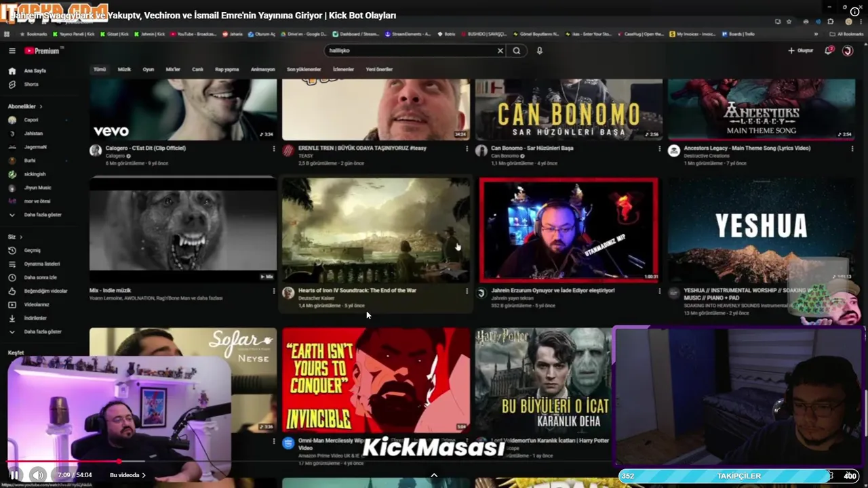The image size is (868, 488).
Task: Click the YouTube Premium logo
Action: (43, 51)
